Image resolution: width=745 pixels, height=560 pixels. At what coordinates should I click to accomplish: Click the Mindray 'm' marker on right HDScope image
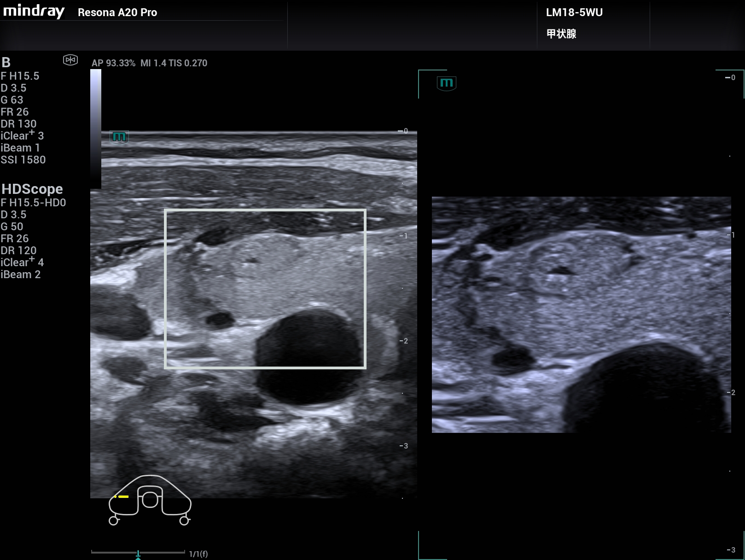coord(446,83)
